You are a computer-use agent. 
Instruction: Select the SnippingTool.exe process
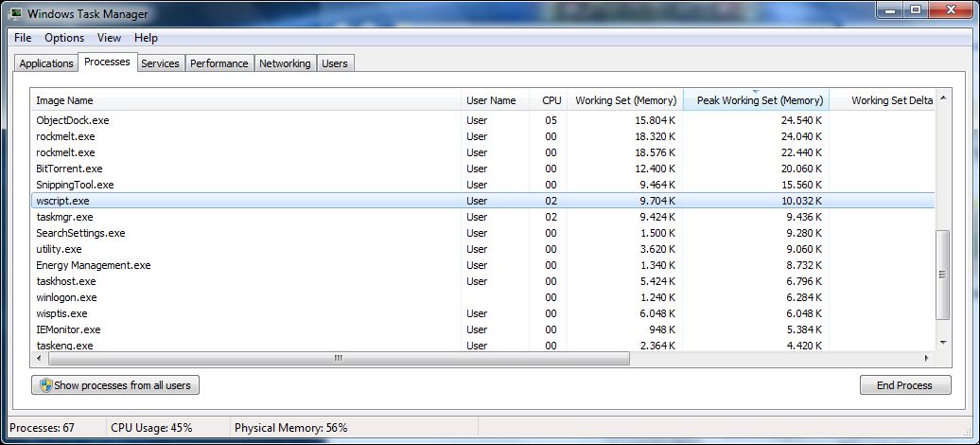click(482, 185)
